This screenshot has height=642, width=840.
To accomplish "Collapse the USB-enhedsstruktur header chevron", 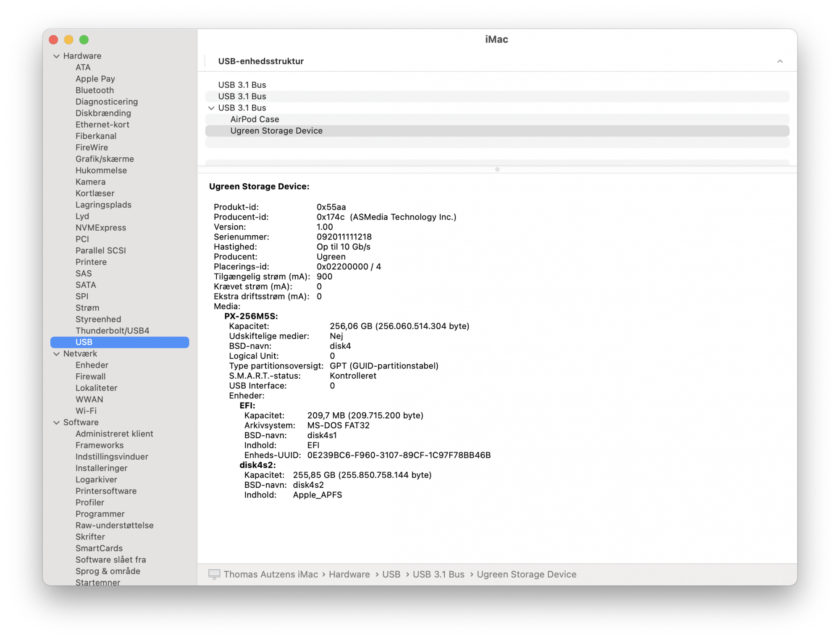I will tap(780, 61).
